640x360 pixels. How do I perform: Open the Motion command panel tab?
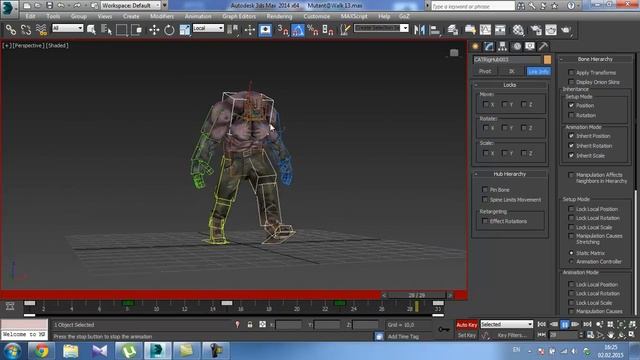click(x=517, y=46)
